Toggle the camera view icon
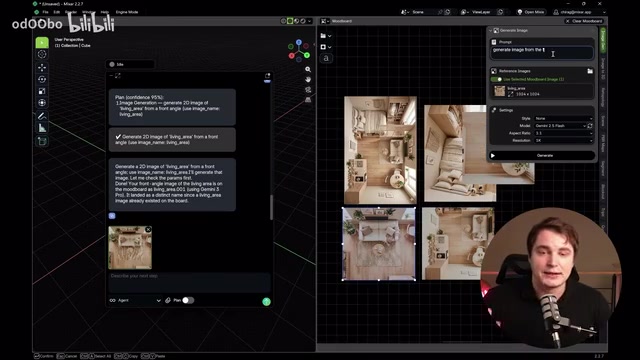640x360 pixels. pos(308,90)
